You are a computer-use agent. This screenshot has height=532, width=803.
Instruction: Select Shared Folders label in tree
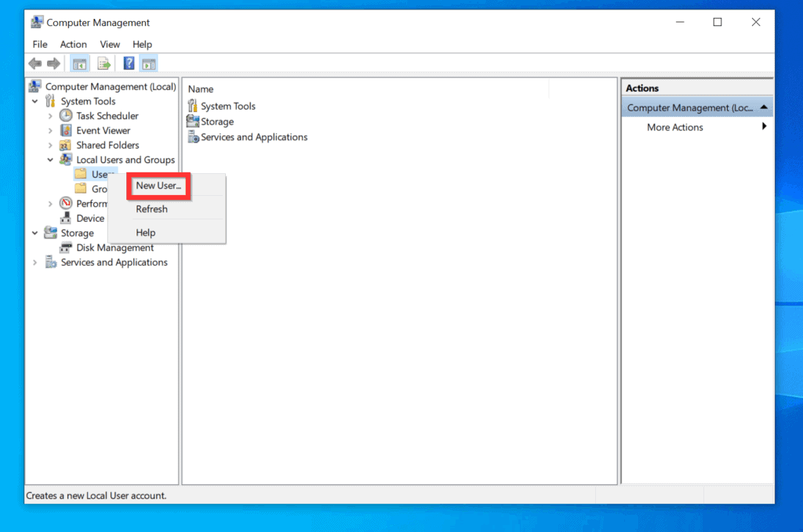[x=107, y=145]
